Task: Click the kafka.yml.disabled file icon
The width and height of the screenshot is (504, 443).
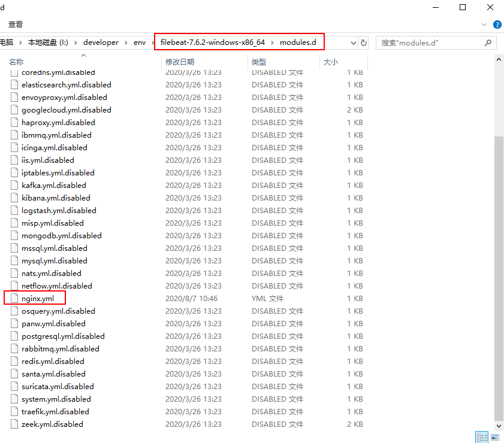Action: coord(15,185)
